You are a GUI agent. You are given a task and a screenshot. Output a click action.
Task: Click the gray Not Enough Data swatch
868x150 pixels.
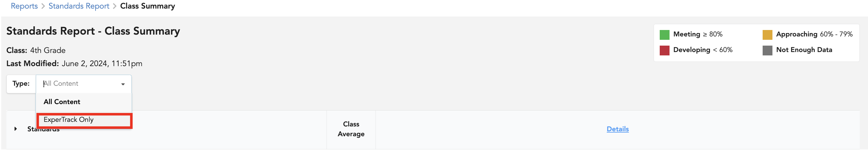[x=767, y=50]
